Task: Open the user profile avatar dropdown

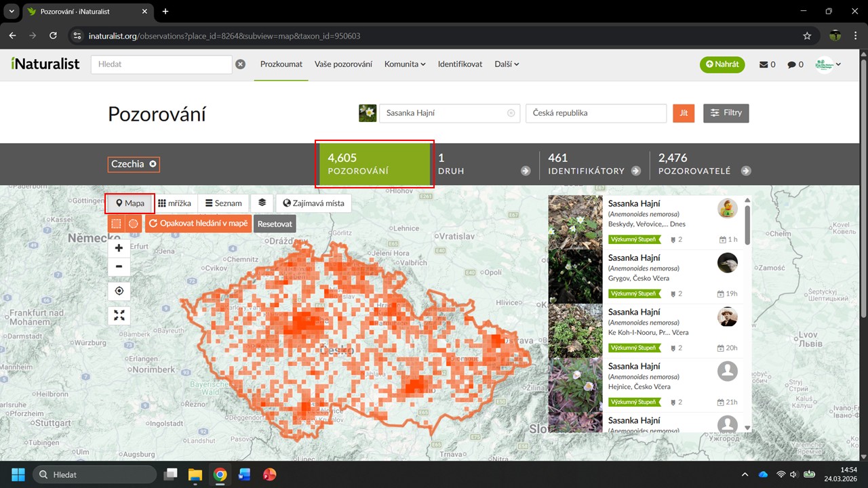Action: pyautogui.click(x=828, y=64)
